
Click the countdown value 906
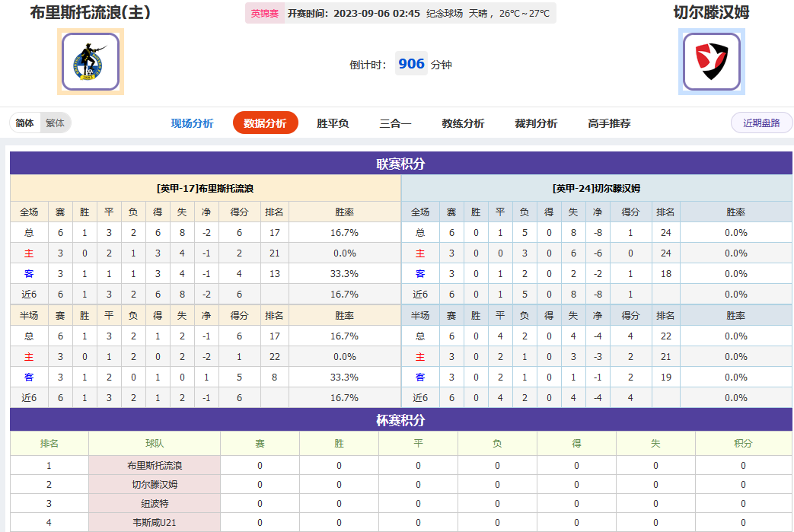click(411, 64)
